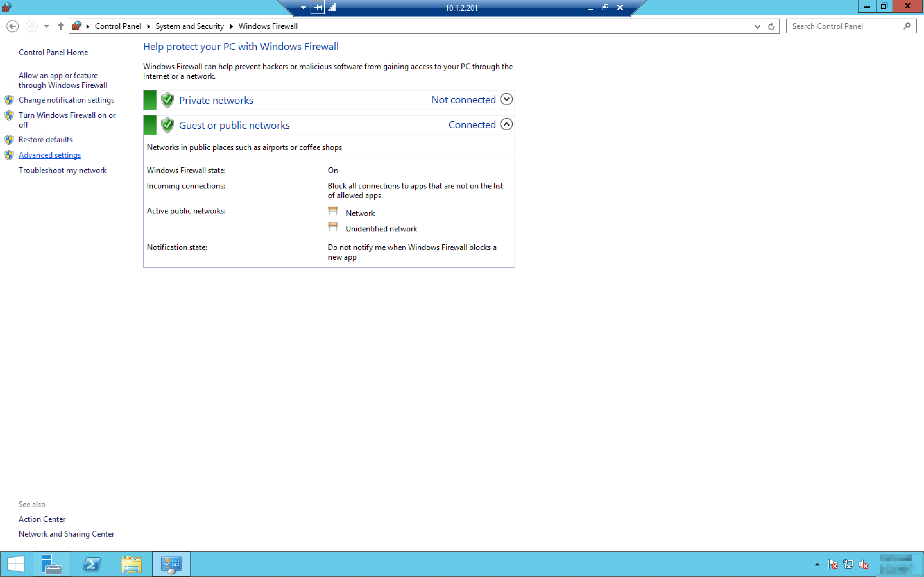
Task: Collapse Guest or public networks section
Action: coord(506,124)
